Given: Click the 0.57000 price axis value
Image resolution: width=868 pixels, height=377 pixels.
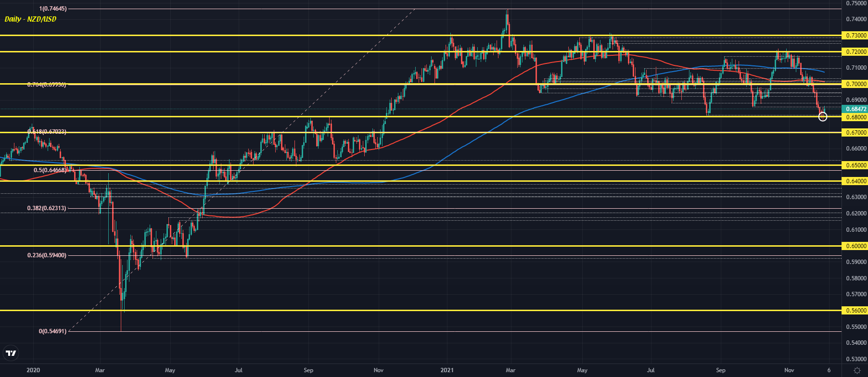Looking at the screenshot, I should tap(856, 294).
